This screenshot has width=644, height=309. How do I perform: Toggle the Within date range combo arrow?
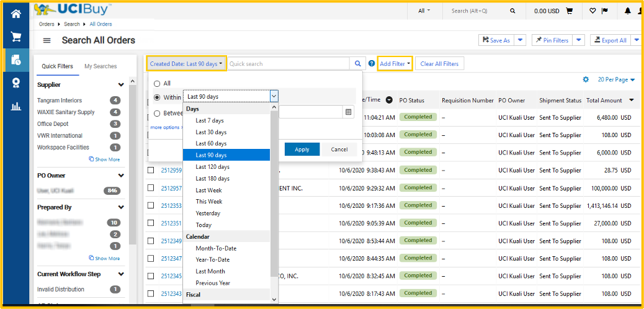tap(274, 97)
